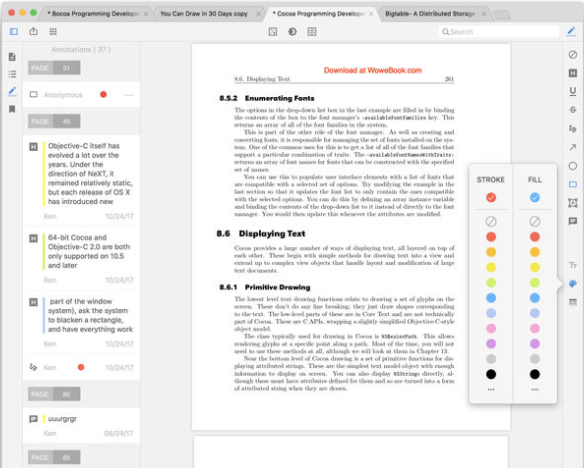Select the note comment tool
The width and height of the screenshot is (584, 468).
click(x=573, y=222)
